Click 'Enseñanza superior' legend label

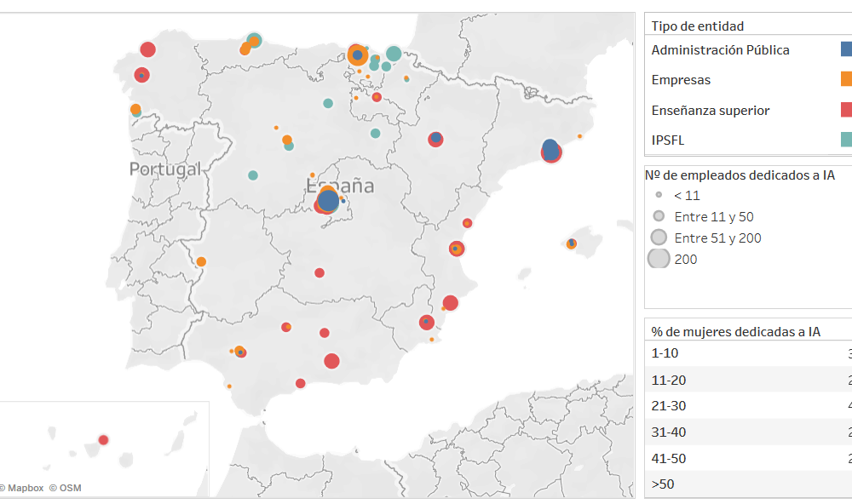[710, 111]
